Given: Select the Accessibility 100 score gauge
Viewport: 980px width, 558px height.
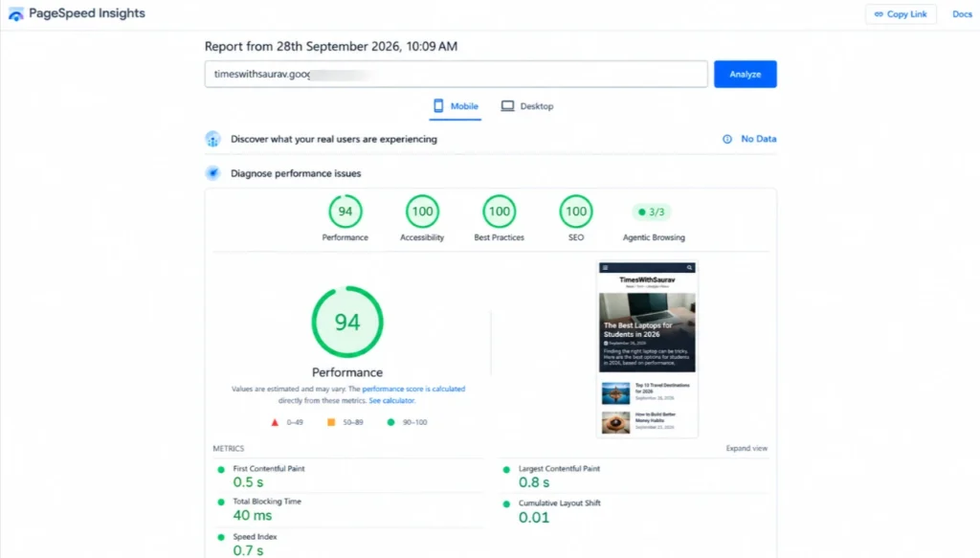Looking at the screenshot, I should (422, 212).
